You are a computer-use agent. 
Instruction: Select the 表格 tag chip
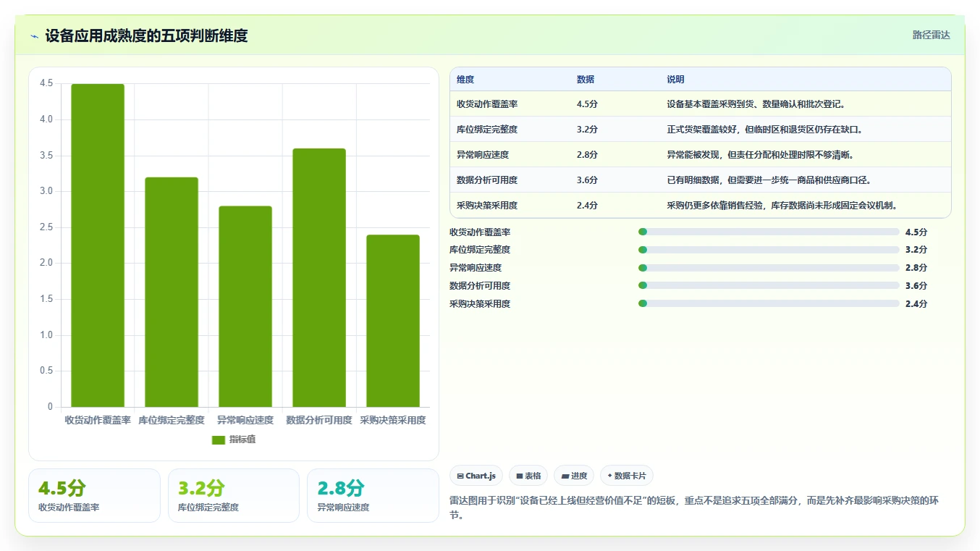click(x=528, y=476)
